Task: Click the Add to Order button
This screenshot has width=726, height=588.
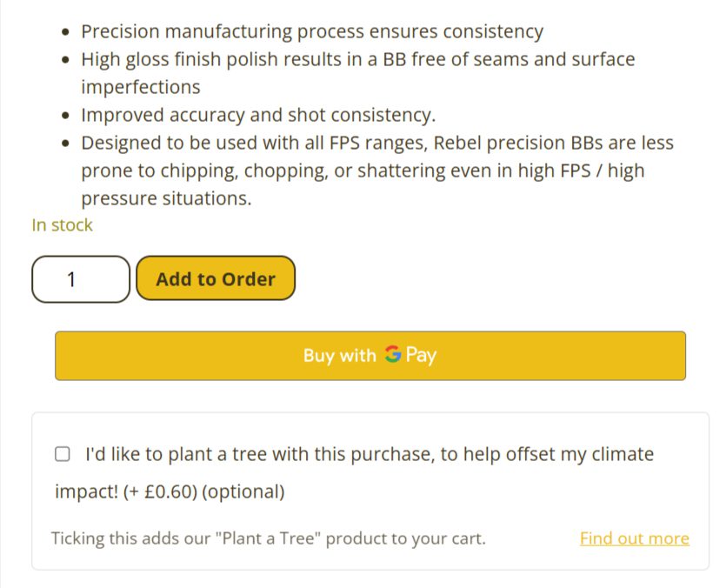Action: pyautogui.click(x=215, y=278)
